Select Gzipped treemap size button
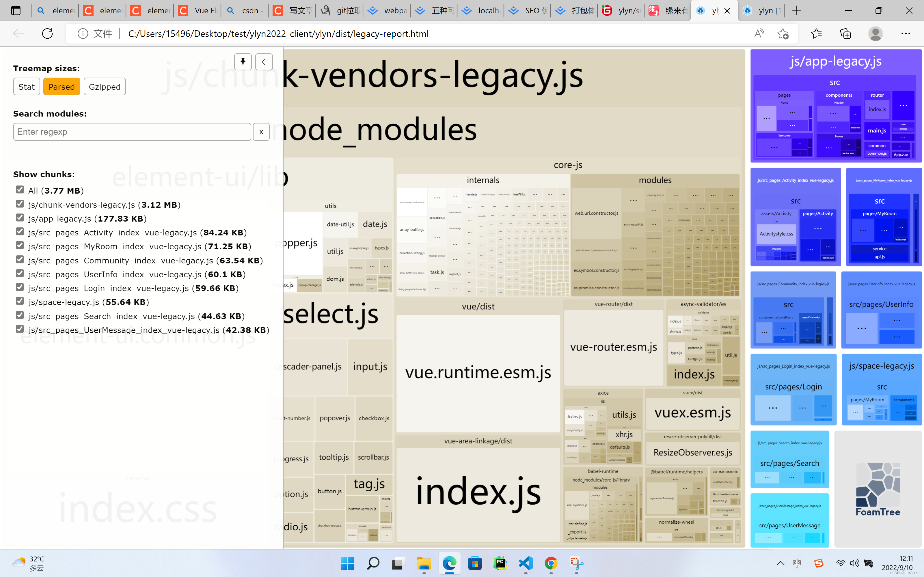 coord(105,87)
